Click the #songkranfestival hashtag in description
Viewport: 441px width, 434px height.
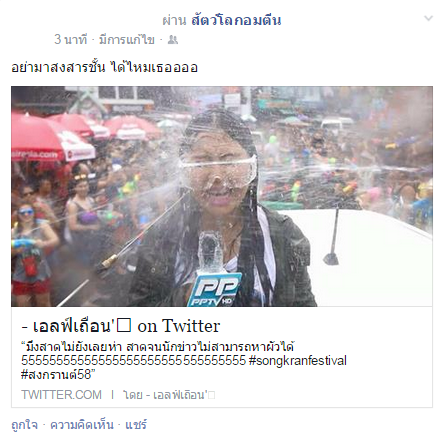click(298, 361)
